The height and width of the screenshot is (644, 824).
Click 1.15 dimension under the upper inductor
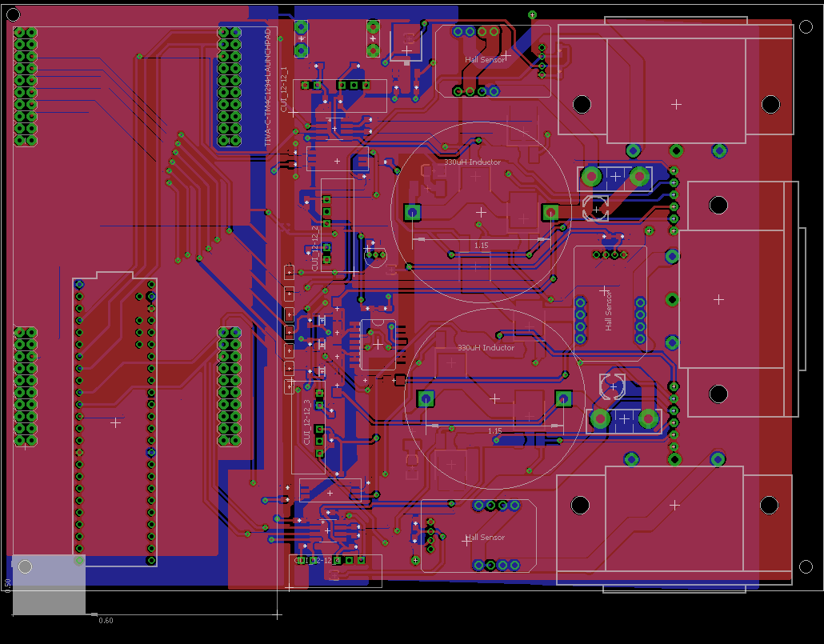[x=481, y=245]
